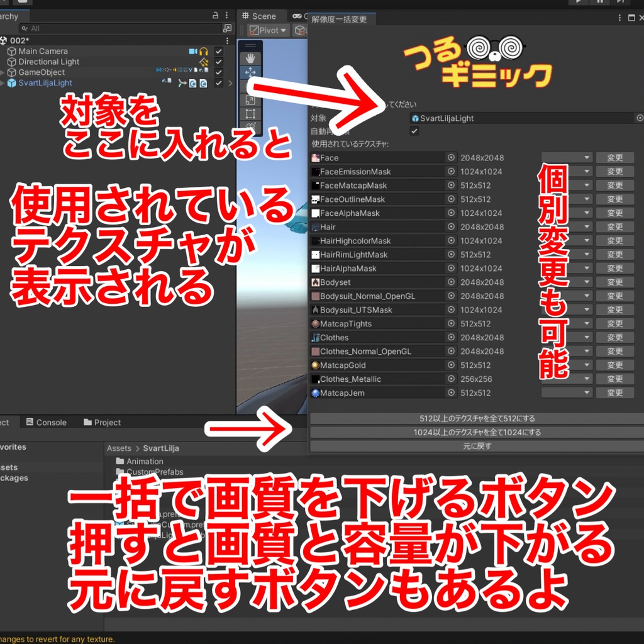Select the Scale tool in the Scene view
This screenshot has width=644, height=644.
pyautogui.click(x=250, y=99)
